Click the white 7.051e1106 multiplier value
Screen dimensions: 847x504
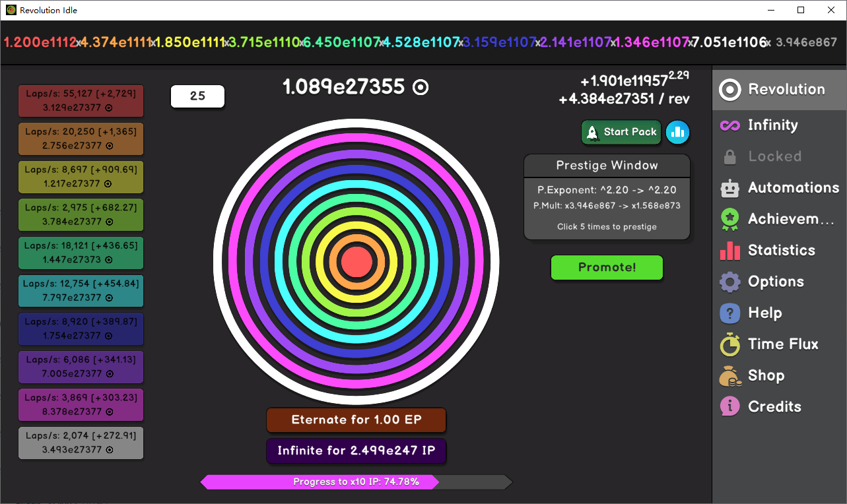click(729, 42)
